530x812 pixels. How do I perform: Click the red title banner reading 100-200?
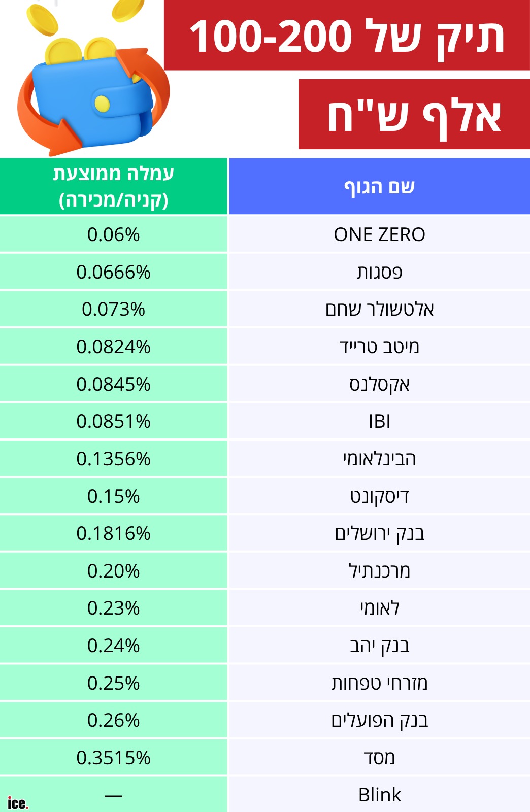[347, 35]
